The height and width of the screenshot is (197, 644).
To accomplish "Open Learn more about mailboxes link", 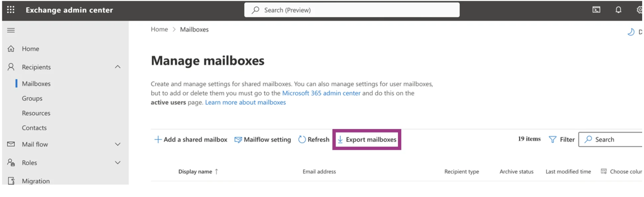I will click(x=245, y=103).
